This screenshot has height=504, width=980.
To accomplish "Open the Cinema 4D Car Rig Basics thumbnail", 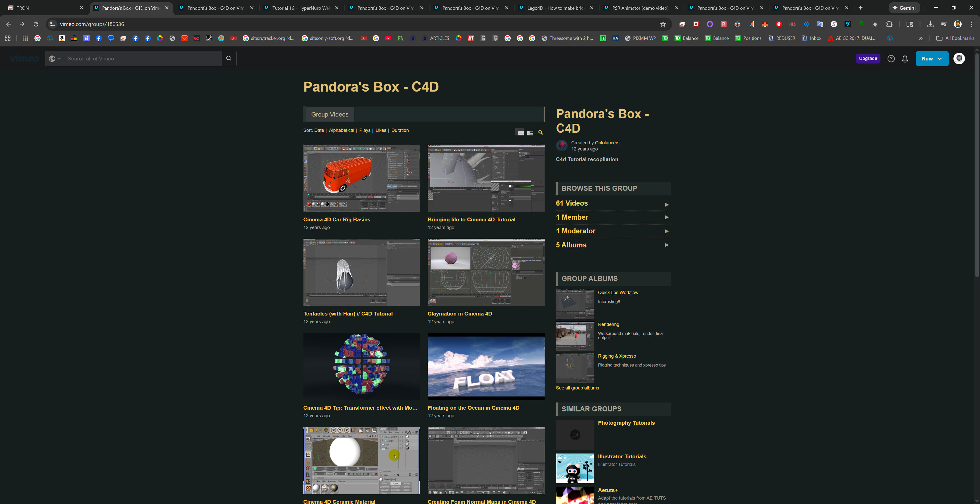I will (361, 178).
